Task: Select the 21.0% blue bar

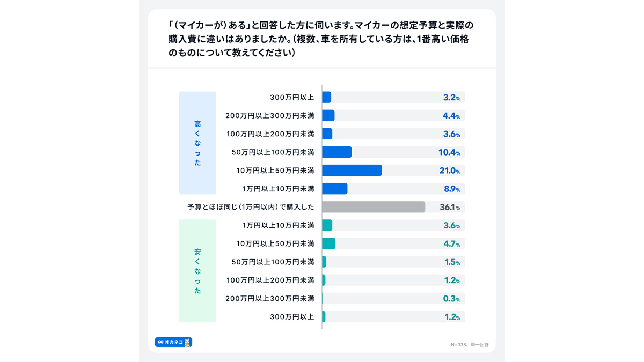Action: [352, 171]
